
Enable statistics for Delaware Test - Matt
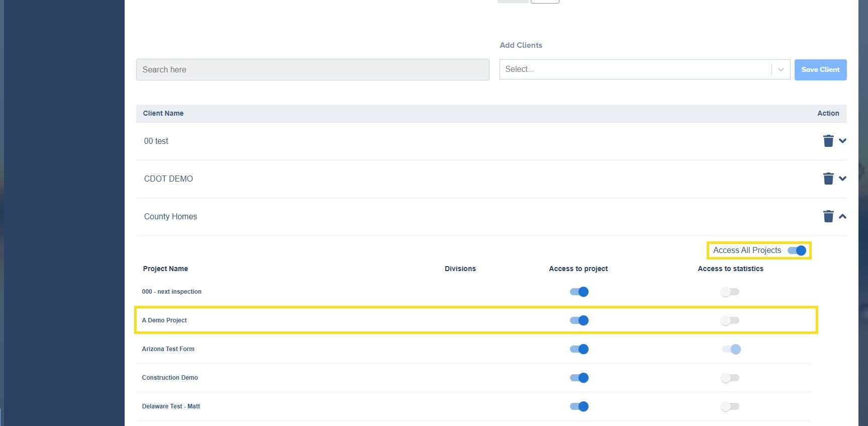tap(730, 406)
